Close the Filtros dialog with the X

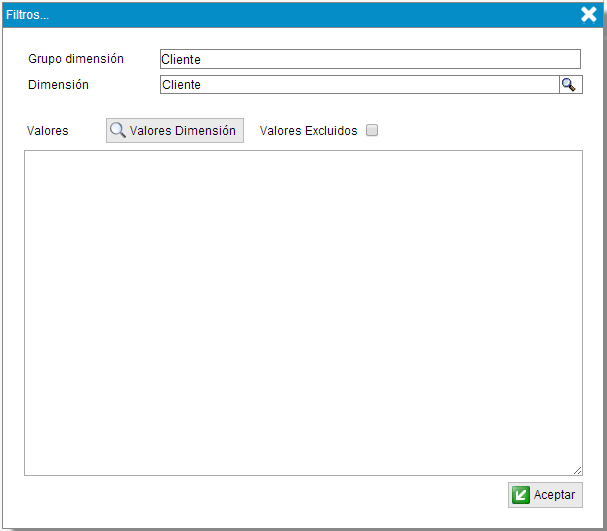(589, 14)
